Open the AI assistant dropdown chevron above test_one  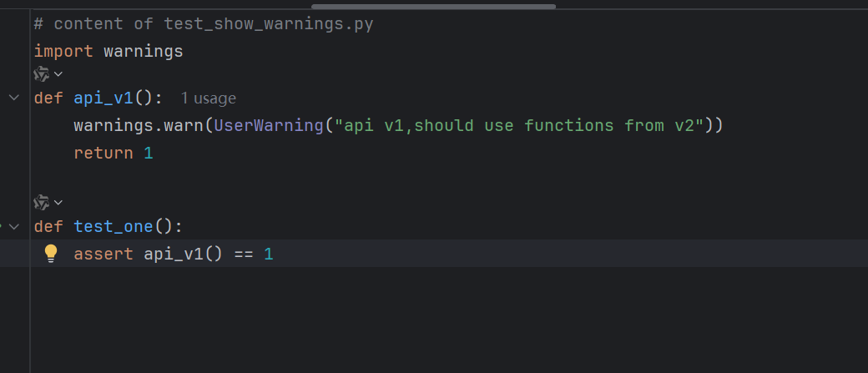pos(58,203)
